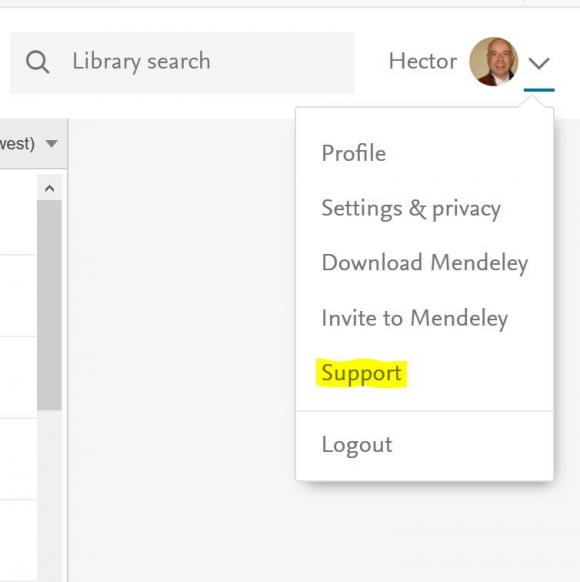Open Hector's profile avatar picture
The image size is (580, 582).
pyautogui.click(x=493, y=62)
